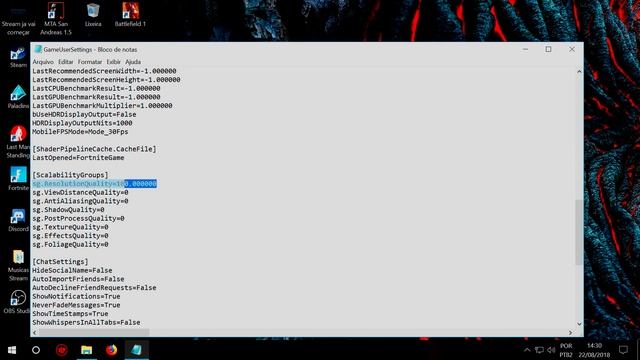This screenshot has width=640, height=360.
Task: Click the red circular app icon on the taskbar
Action: pyautogui.click(x=62, y=350)
